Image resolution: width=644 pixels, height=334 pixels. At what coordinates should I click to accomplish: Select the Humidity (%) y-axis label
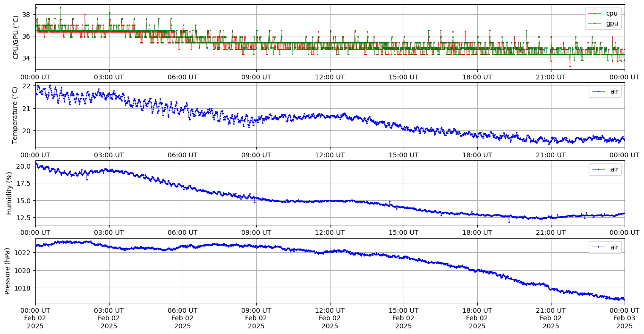8,193
